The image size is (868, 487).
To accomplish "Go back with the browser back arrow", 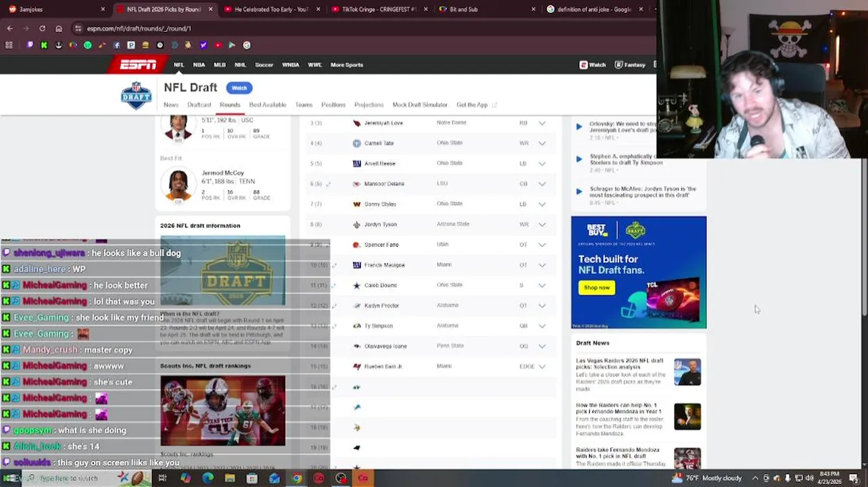I will point(9,28).
